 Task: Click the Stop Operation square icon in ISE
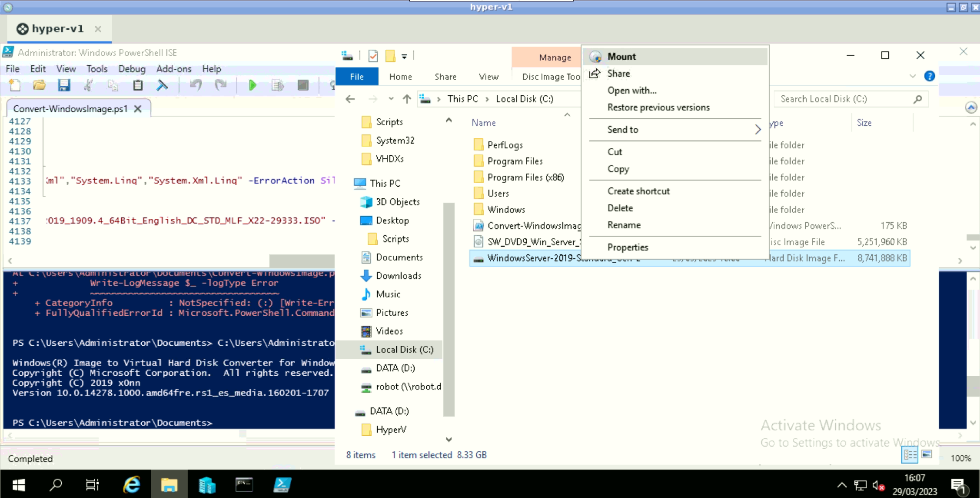coord(303,85)
